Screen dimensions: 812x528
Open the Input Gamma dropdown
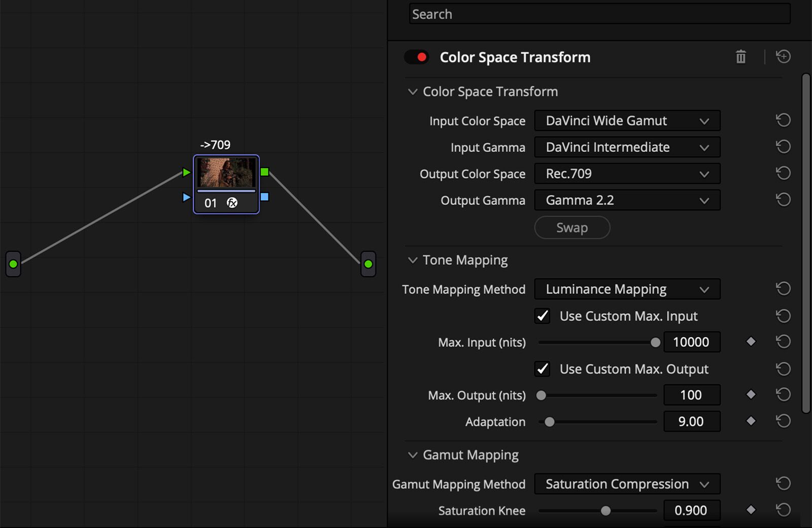point(627,147)
